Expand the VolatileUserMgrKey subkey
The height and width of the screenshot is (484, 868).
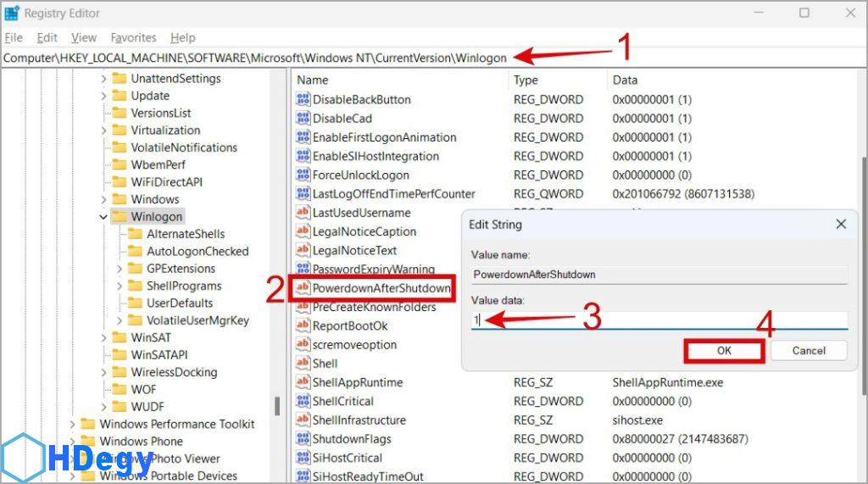coord(119,320)
